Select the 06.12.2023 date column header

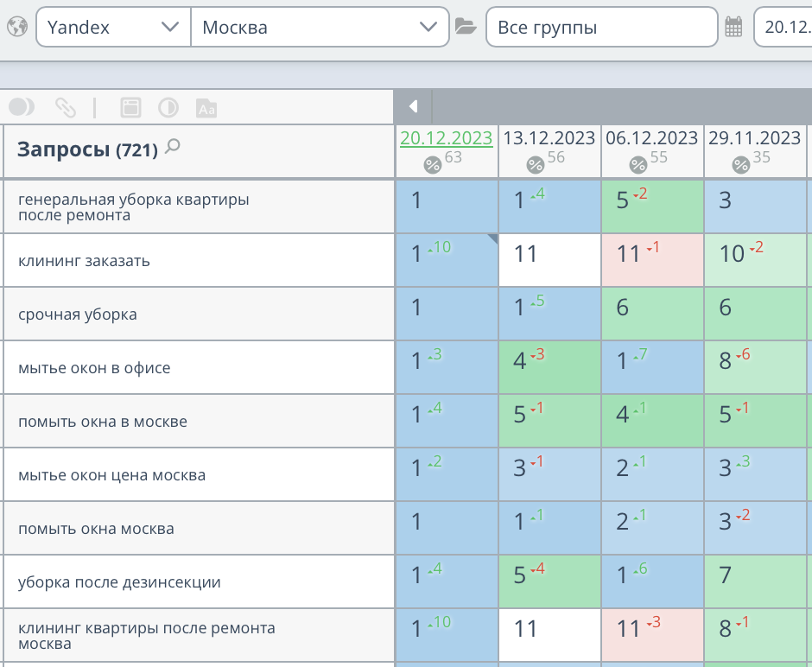651,137
